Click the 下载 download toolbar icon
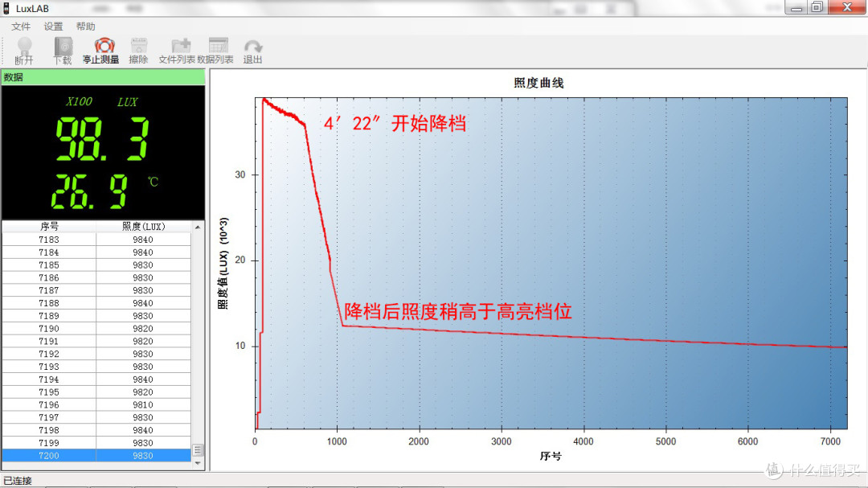This screenshot has width=868, height=488. [x=63, y=51]
